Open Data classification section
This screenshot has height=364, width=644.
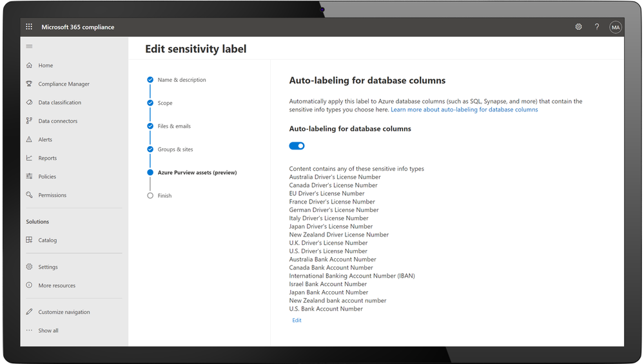click(x=59, y=102)
